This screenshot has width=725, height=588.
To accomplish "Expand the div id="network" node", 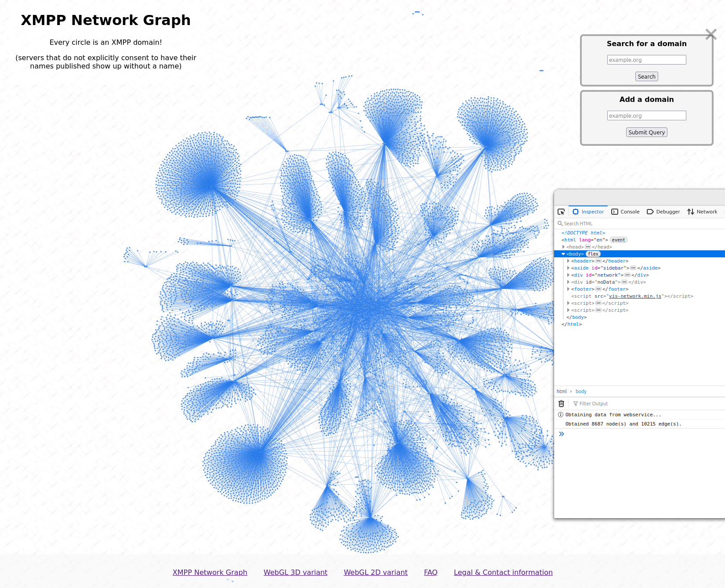I will coord(568,275).
